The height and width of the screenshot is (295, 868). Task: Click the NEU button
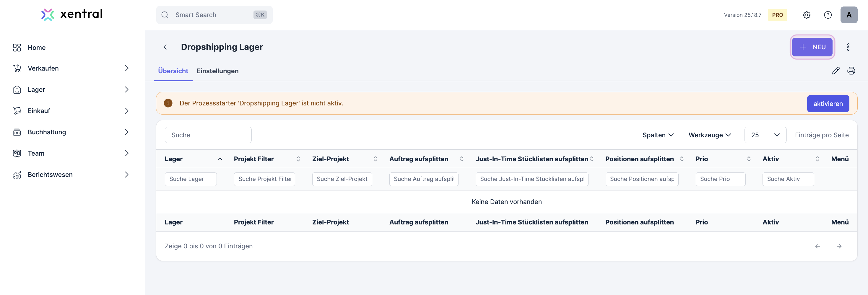pyautogui.click(x=812, y=47)
